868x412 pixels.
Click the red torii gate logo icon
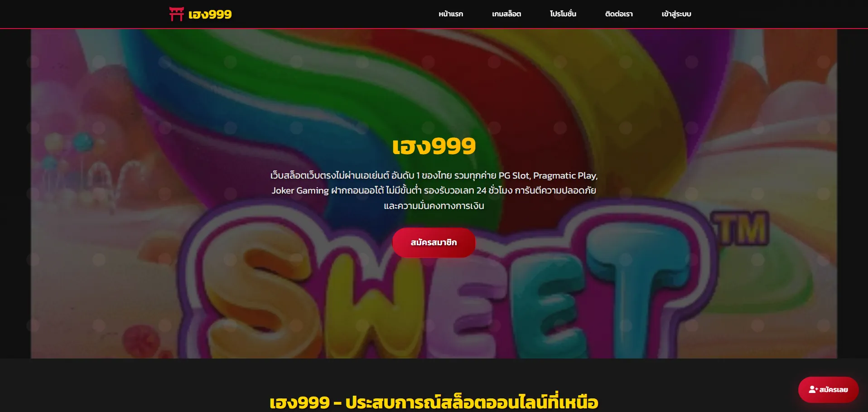click(176, 14)
